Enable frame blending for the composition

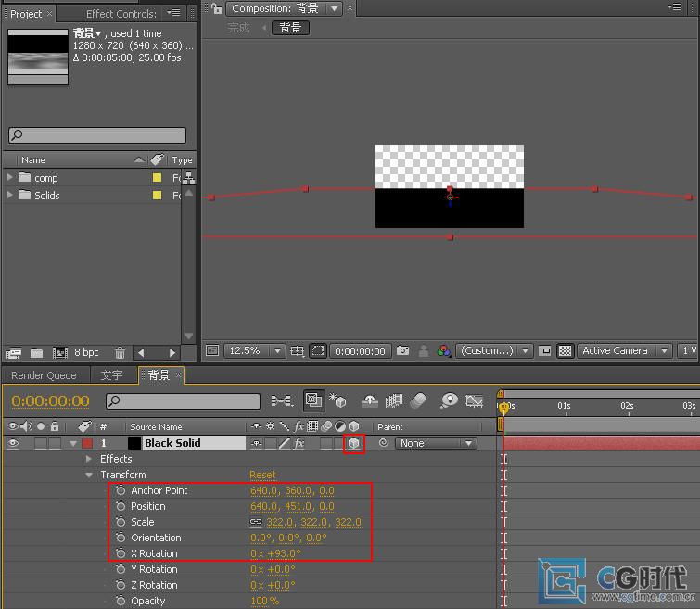coord(394,401)
